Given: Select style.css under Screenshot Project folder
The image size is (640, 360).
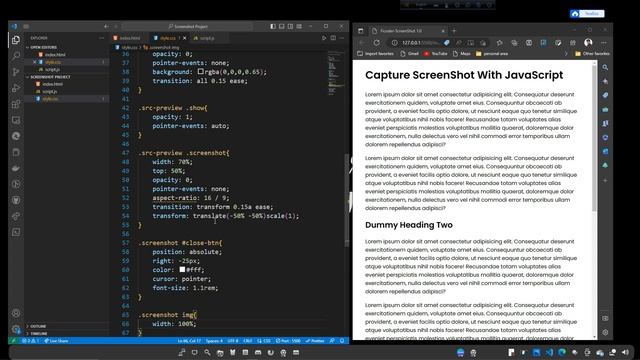Looking at the screenshot, I should [50, 99].
